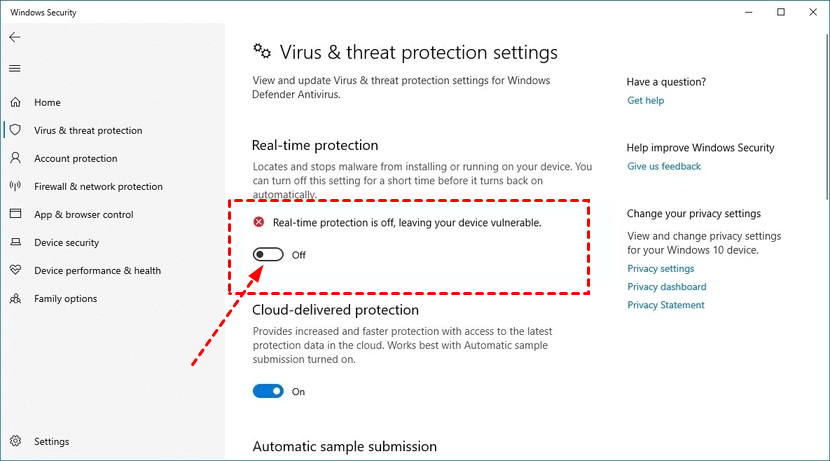Expand the hamburger navigation menu
This screenshot has width=830, height=461.
point(14,68)
